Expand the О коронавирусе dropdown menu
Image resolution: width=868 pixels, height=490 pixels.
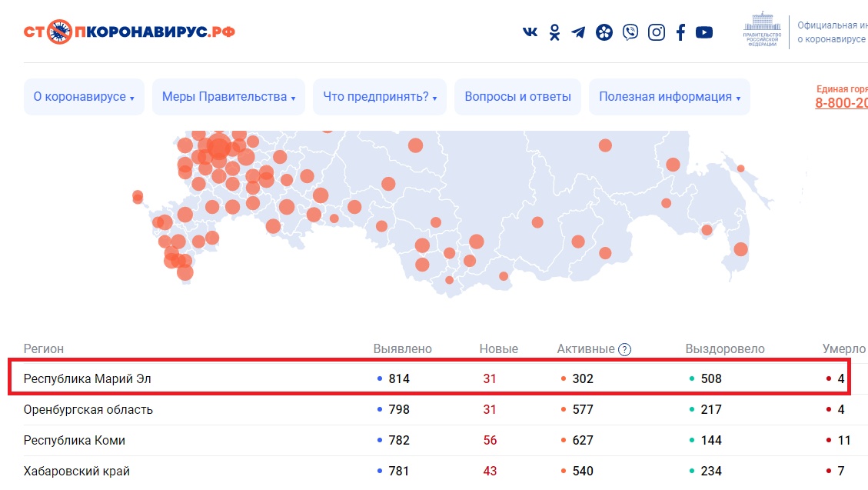(x=84, y=97)
